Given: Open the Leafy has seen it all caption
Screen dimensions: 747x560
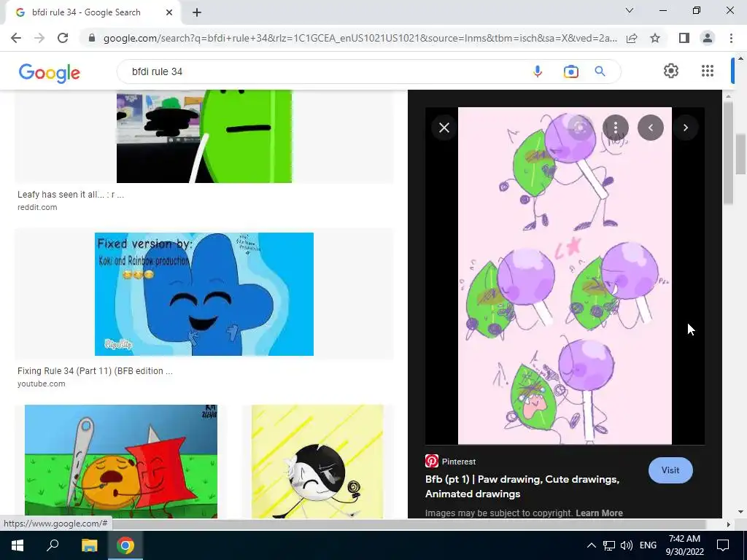Looking at the screenshot, I should pyautogui.click(x=71, y=194).
